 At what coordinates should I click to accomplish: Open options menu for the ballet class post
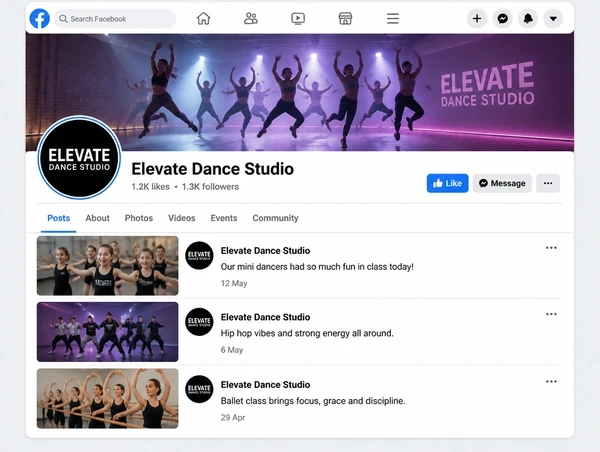[x=551, y=382]
